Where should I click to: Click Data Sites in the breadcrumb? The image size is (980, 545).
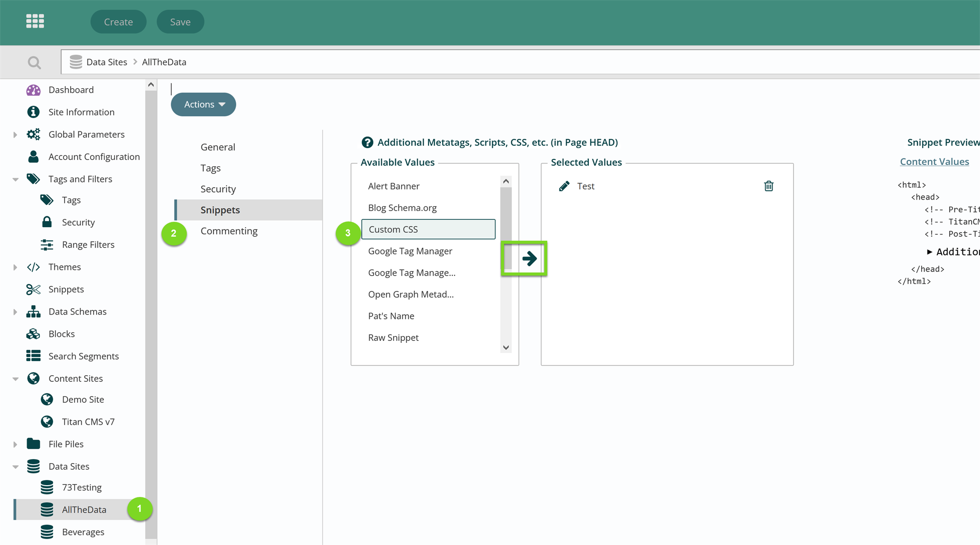(x=106, y=62)
